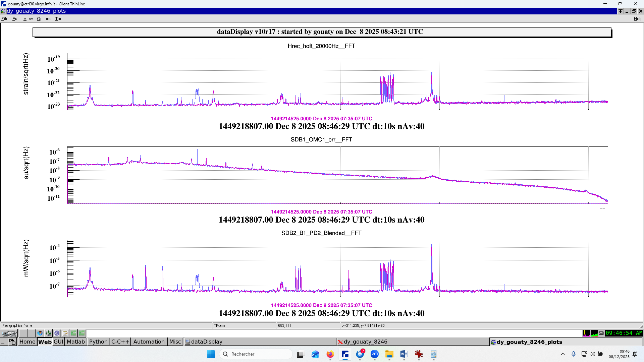This screenshot has width=644, height=362.
Task: Expand the hidden system tray icons chevron
Action: coord(562,354)
